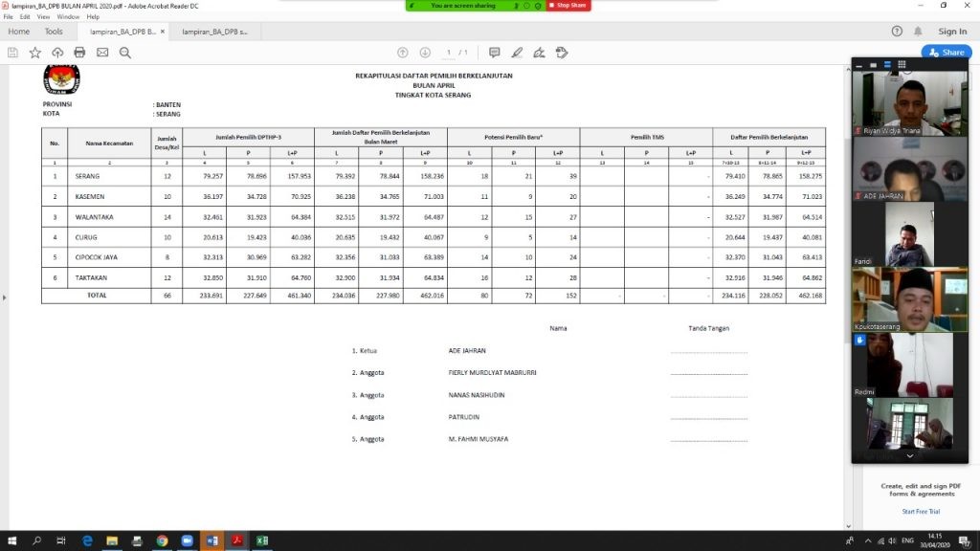
Task: Switch to the second lampiran_BA_DPB tab
Action: (x=215, y=32)
